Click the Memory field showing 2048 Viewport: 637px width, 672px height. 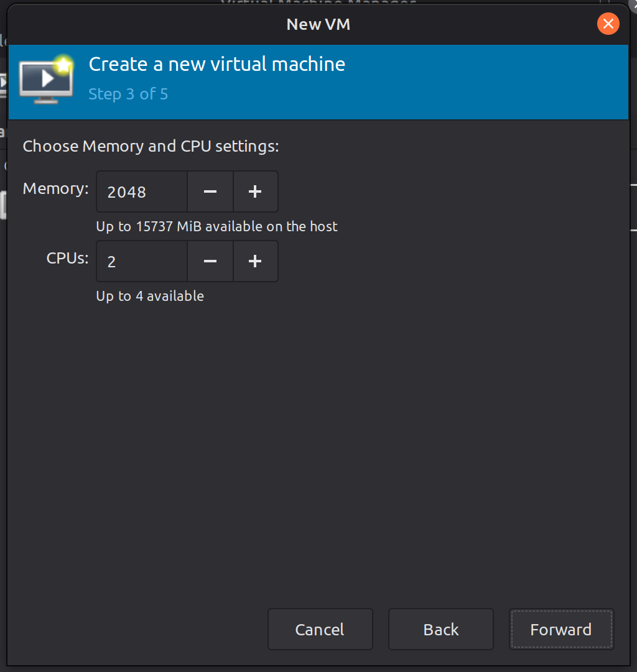pos(142,192)
